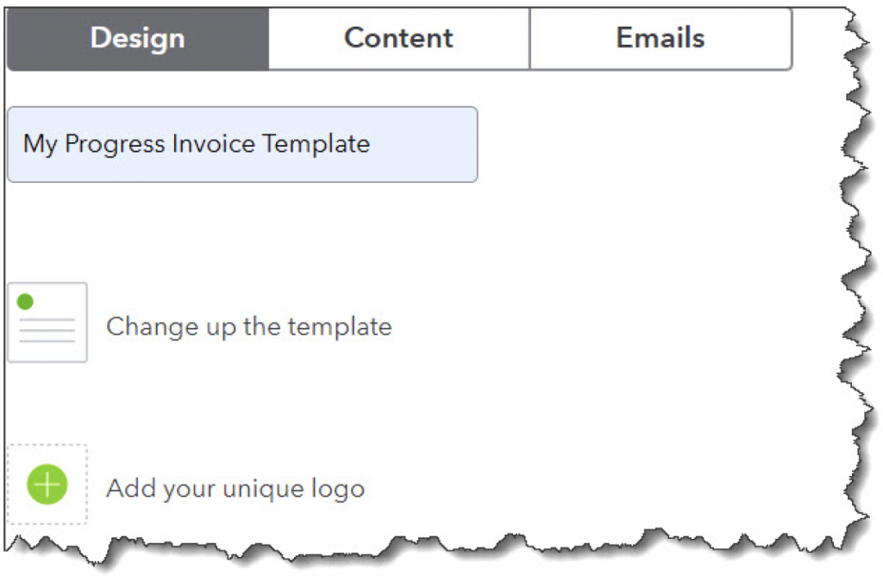Place cursor after 'Template' in name field

pos(372,144)
